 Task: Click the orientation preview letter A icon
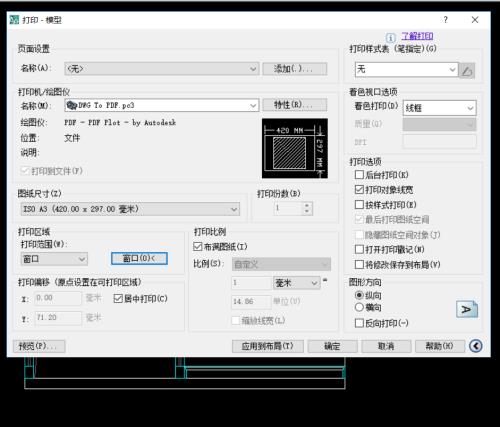[x=467, y=309]
